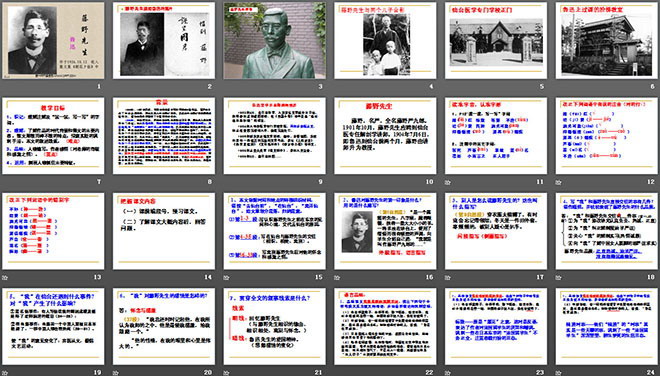Click the animation star icon under slide 16
This screenshot has height=376, width=660.
337,277
